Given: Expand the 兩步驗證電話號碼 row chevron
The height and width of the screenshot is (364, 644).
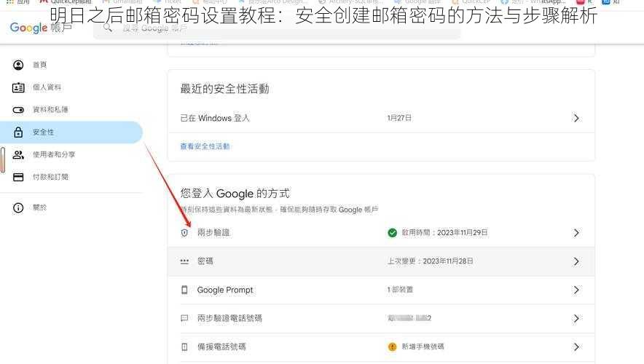Looking at the screenshot, I should 576,318.
